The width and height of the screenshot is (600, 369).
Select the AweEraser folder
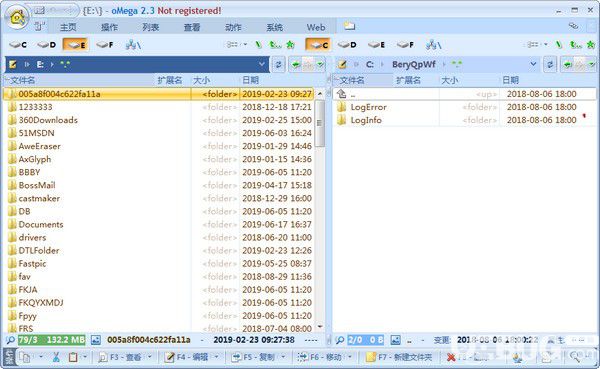tap(40, 146)
